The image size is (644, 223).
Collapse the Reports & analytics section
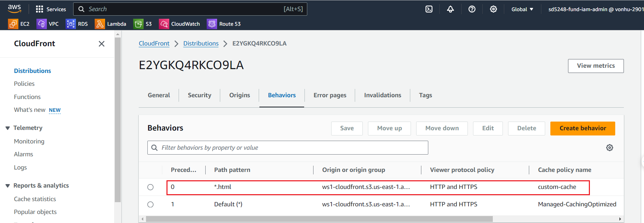8,186
